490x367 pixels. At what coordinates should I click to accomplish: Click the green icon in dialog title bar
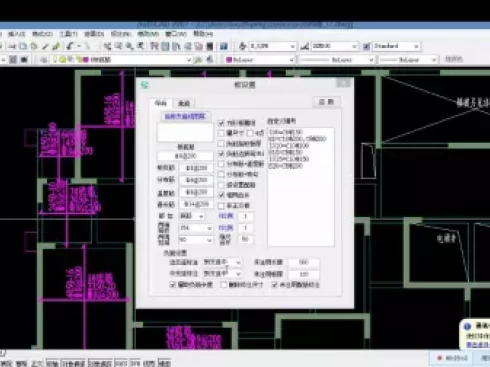coord(145,85)
